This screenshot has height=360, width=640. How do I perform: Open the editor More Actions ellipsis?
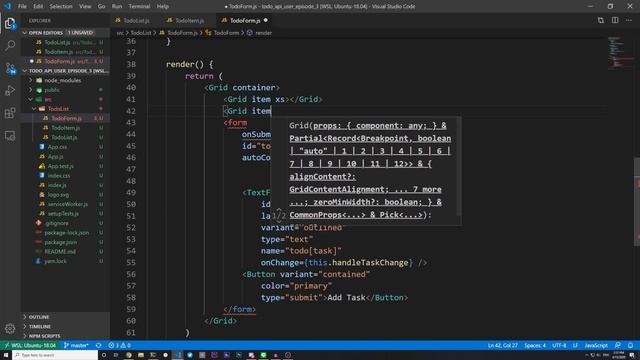629,20
